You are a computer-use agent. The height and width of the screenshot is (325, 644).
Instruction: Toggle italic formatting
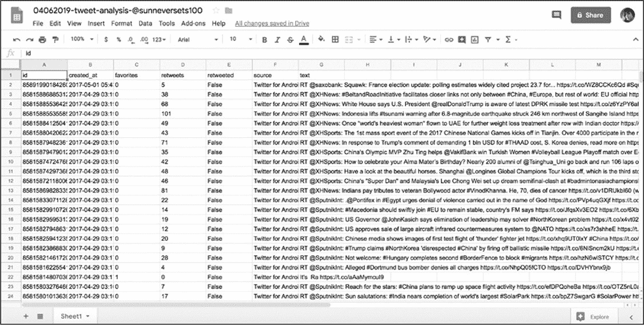coord(277,39)
